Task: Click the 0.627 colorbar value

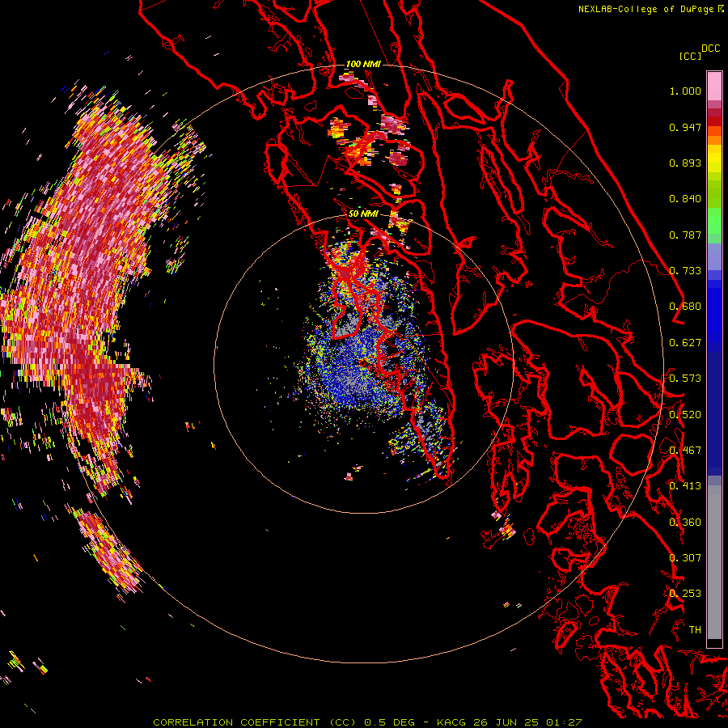Action: click(685, 343)
